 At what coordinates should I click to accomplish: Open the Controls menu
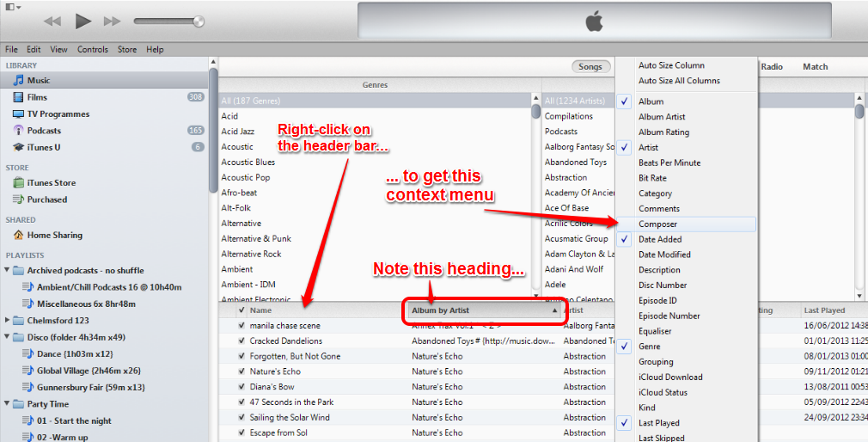point(93,49)
